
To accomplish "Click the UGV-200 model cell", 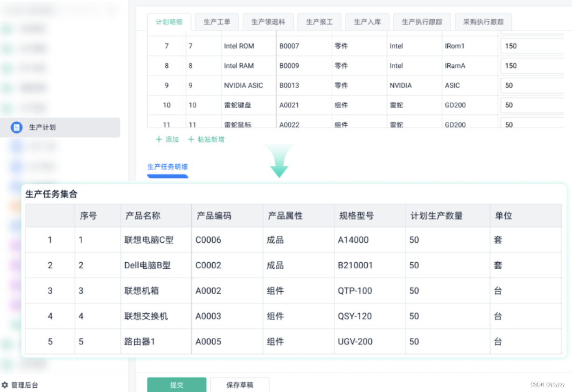I will click(370, 342).
